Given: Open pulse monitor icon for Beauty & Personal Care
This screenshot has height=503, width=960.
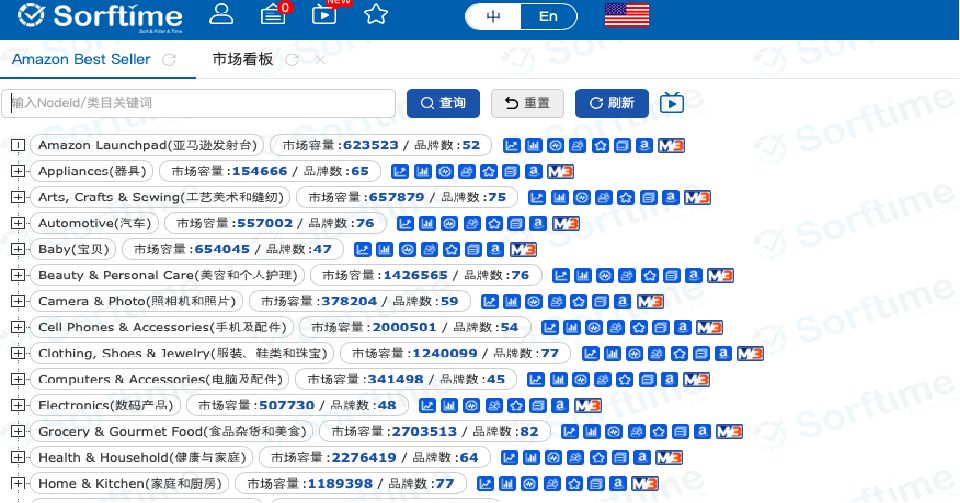Looking at the screenshot, I should [605, 275].
